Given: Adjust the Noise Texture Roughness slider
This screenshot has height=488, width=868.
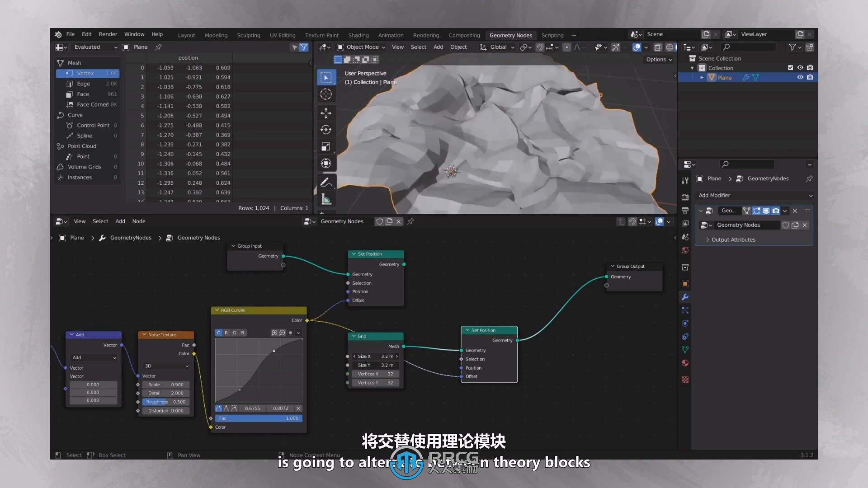Looking at the screenshot, I should (166, 402).
